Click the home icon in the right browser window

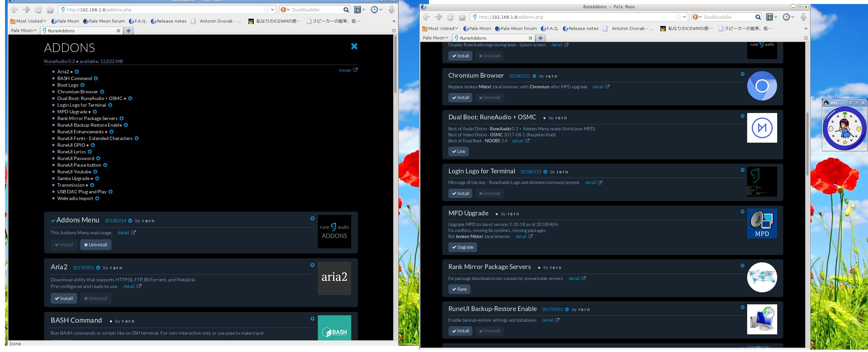[x=462, y=17]
